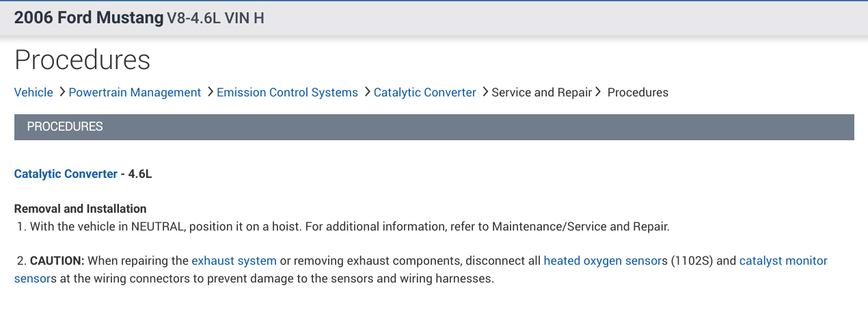Open the Catalytic Converter - 4.6L heading link
The image size is (868, 314).
tap(66, 174)
